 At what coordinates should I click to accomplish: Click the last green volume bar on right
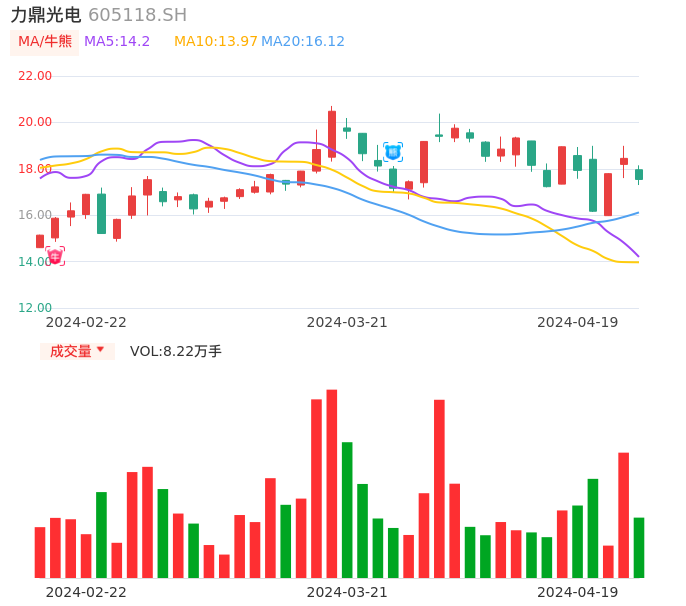click(x=639, y=547)
